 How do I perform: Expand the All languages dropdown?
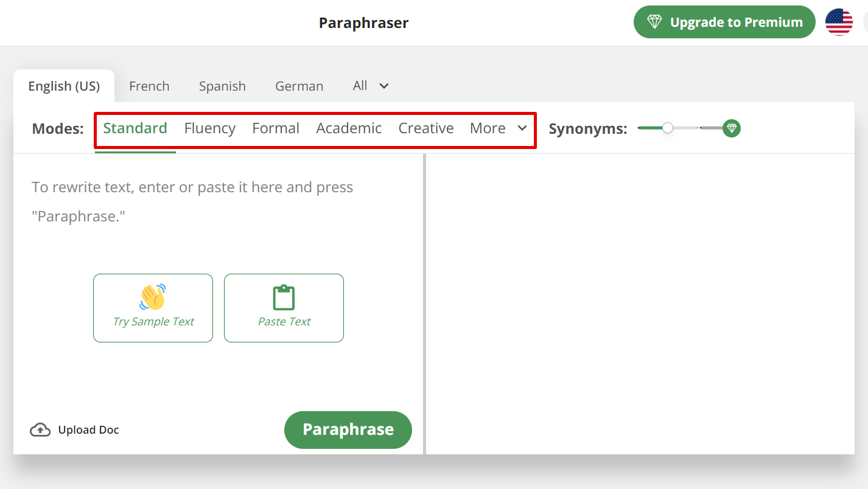click(371, 86)
